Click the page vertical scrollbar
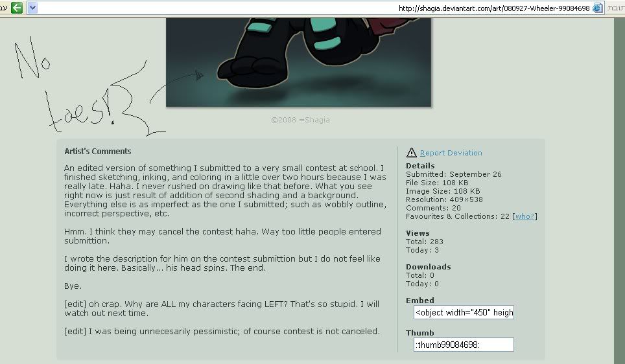 coord(619,190)
